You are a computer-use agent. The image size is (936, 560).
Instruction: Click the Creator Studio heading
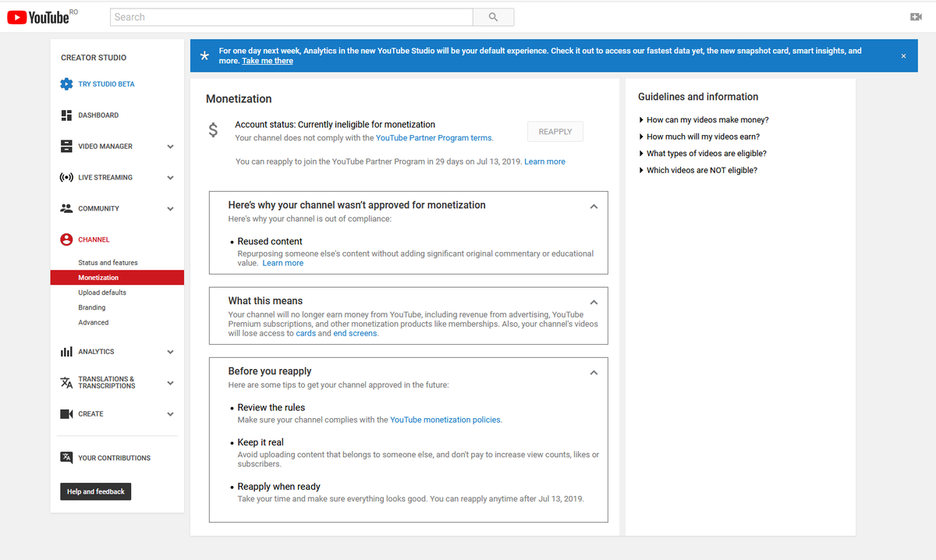click(94, 58)
